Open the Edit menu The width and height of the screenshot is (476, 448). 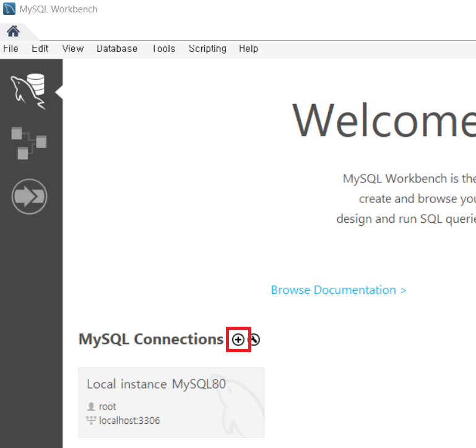(40, 48)
